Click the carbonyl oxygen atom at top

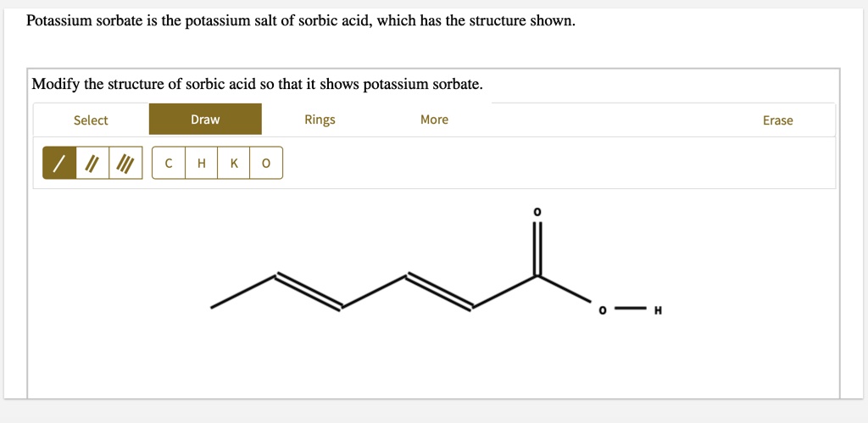[536, 212]
